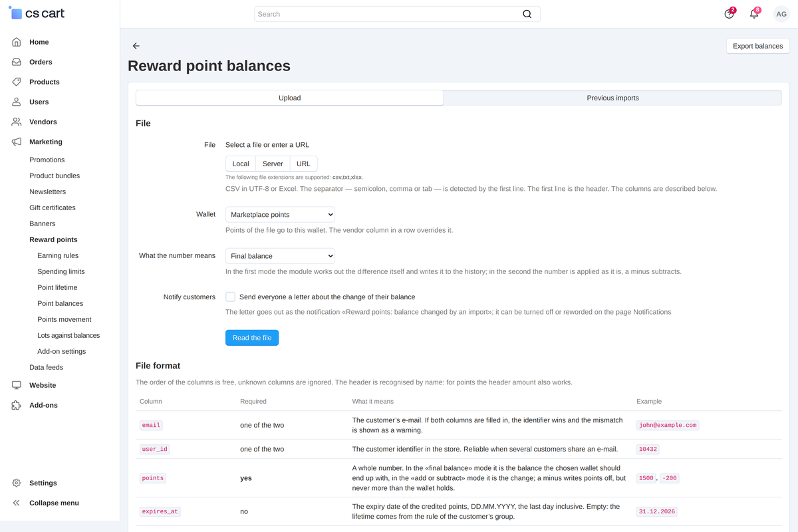Click the Users person icon

pos(17,102)
